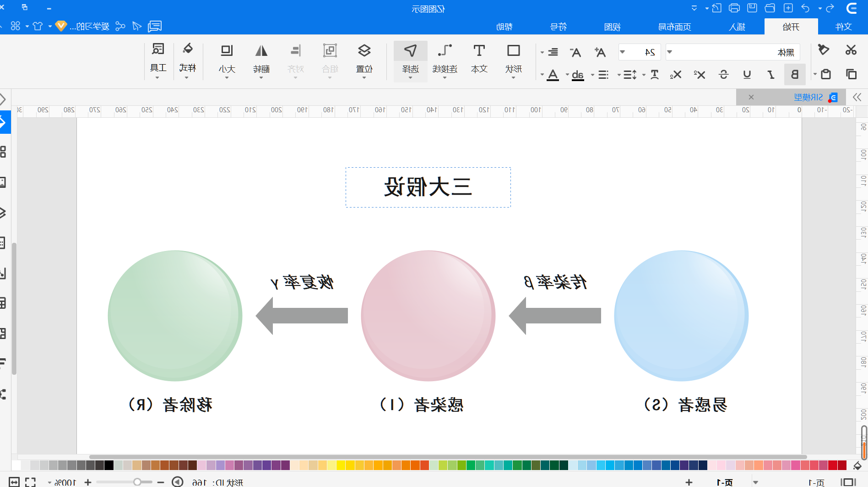Click the Increase font size A+ icon

[x=600, y=52]
